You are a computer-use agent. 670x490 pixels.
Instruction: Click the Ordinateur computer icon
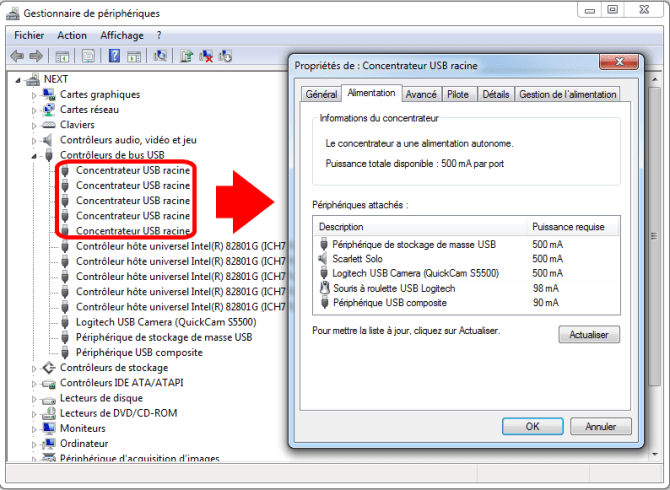tap(49, 443)
